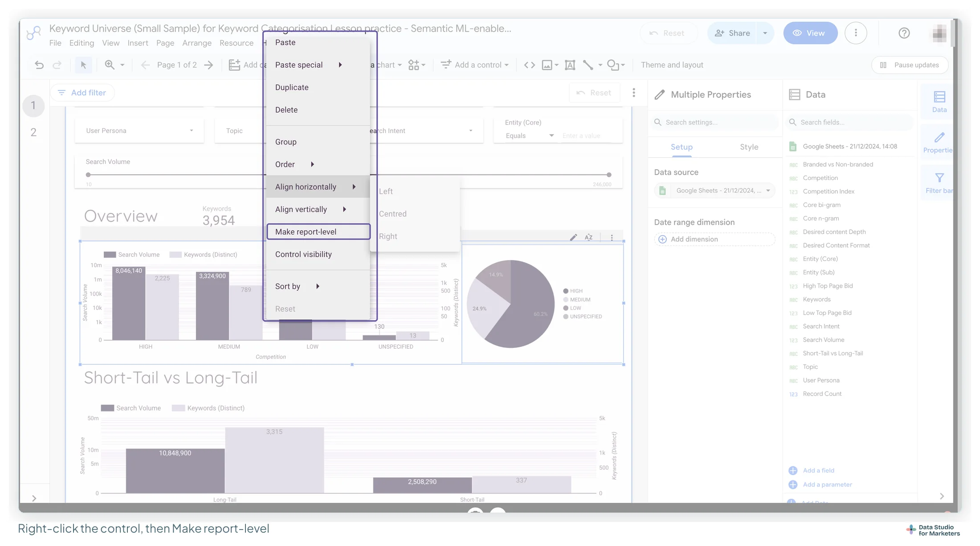This screenshot has width=980, height=546.
Task: Click the URL embed code icon
Action: (529, 65)
